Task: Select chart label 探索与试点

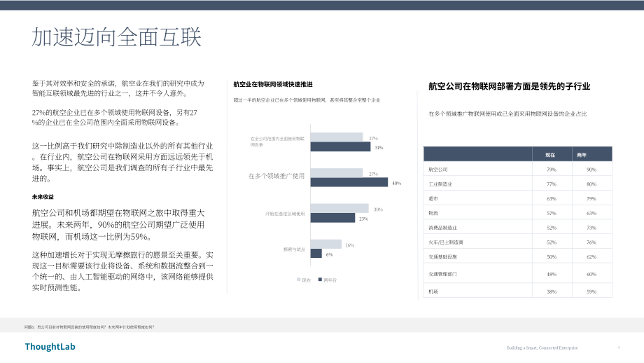Action: [294, 249]
